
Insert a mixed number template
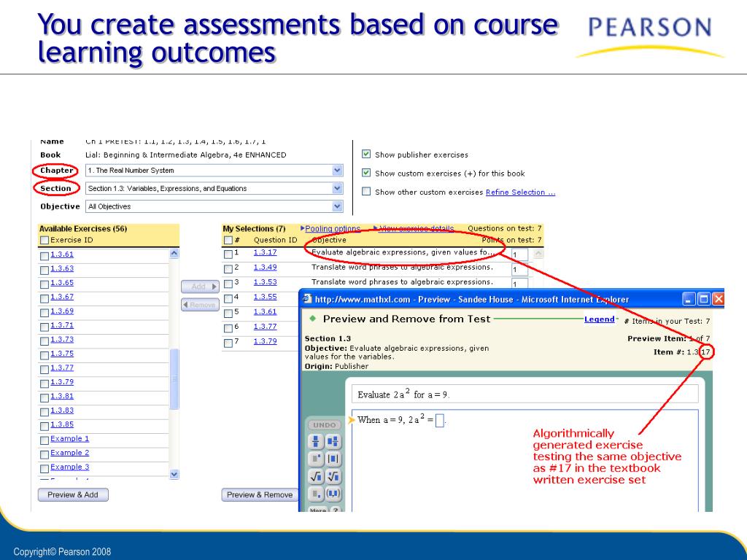(x=333, y=441)
